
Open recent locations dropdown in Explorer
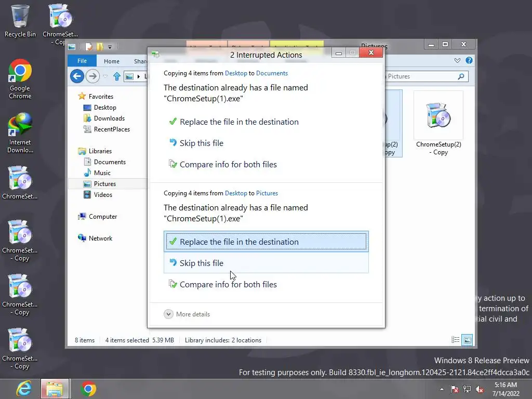point(105,76)
